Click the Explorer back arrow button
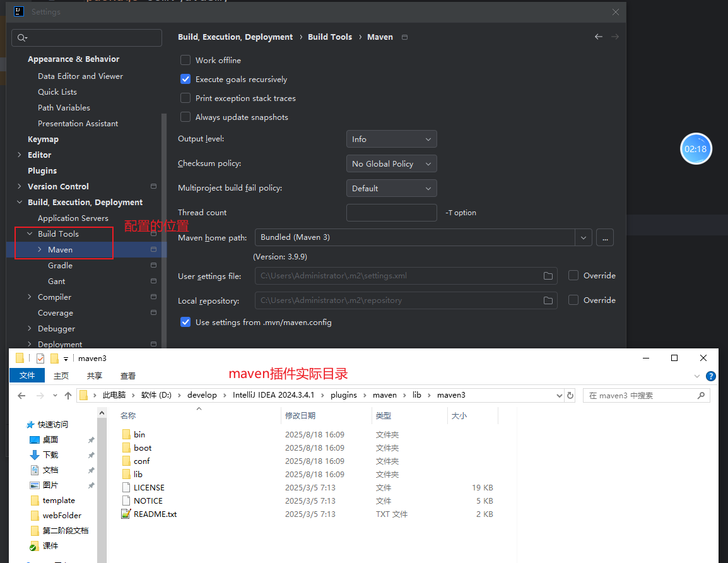Image resolution: width=728 pixels, height=563 pixels. (21, 395)
